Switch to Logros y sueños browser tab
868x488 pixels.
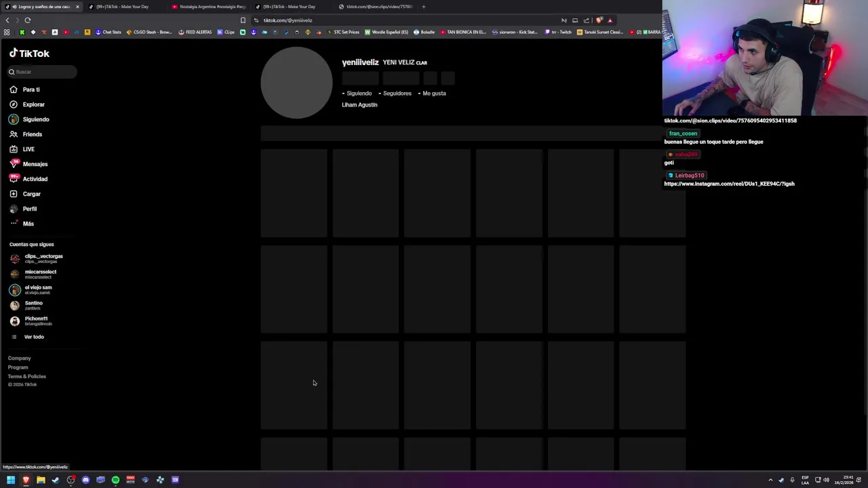point(41,7)
